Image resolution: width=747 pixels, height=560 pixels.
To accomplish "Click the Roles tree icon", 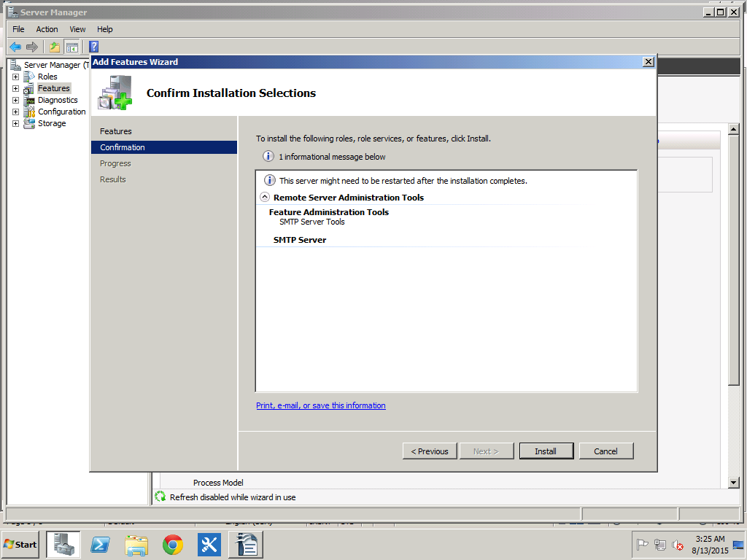I will [29, 76].
